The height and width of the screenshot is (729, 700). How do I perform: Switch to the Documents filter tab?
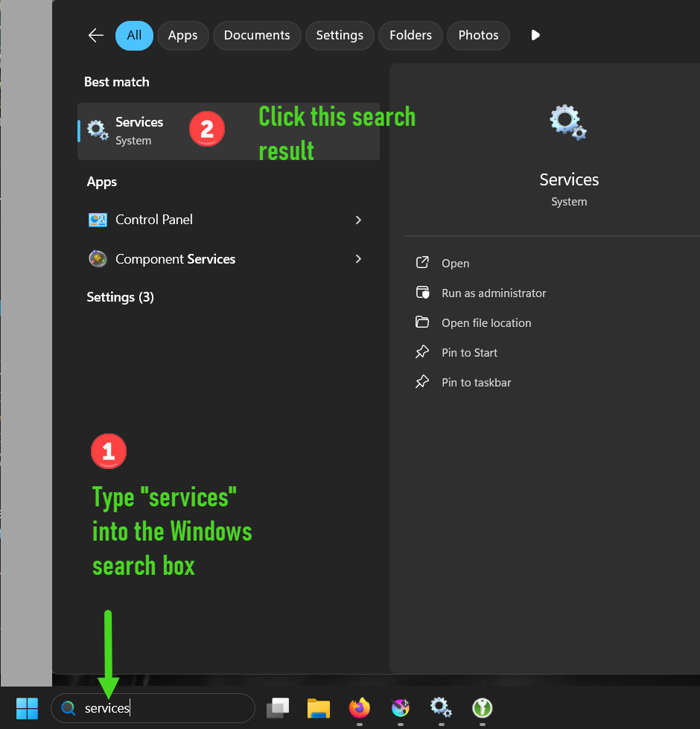pos(257,35)
